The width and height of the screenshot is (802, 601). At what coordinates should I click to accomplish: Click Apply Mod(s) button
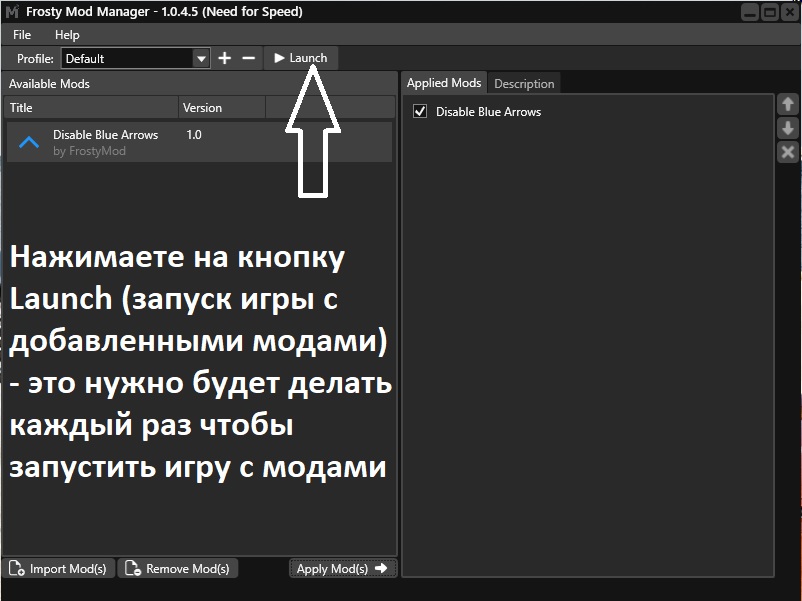point(343,568)
